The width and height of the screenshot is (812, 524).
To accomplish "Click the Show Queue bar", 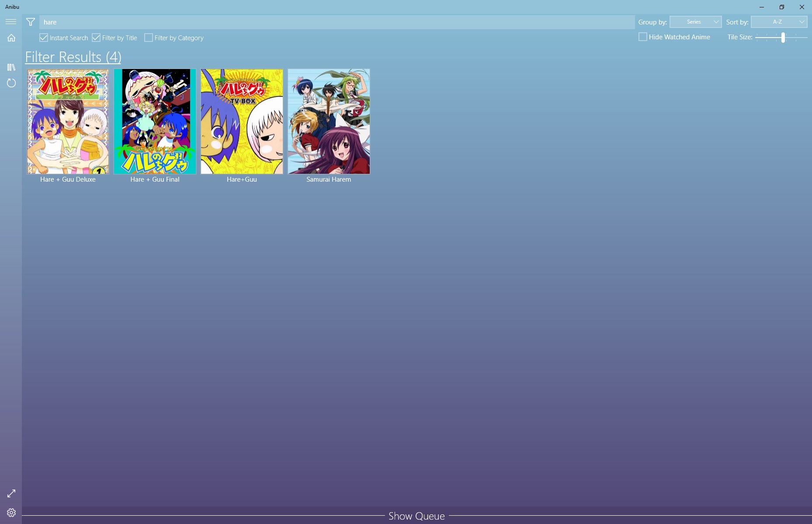I will point(416,516).
